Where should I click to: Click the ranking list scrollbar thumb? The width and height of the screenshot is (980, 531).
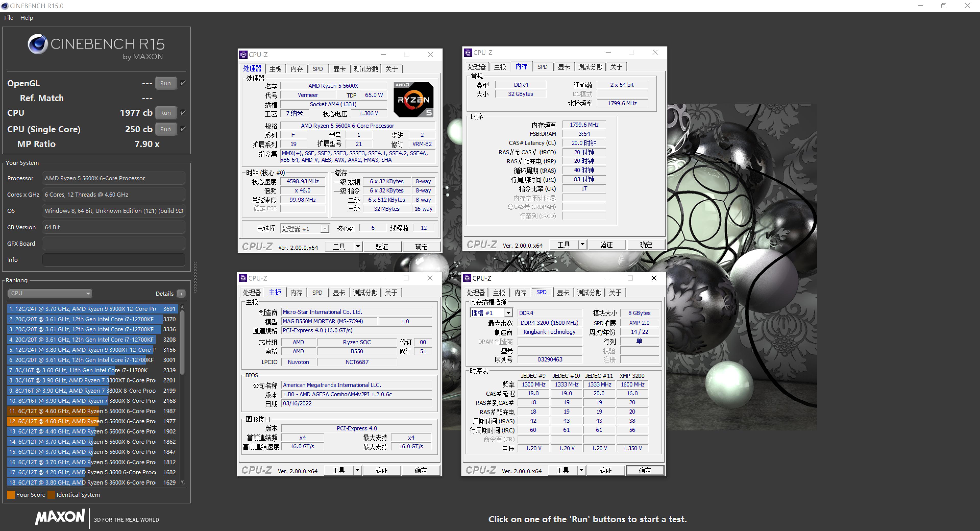click(x=182, y=343)
